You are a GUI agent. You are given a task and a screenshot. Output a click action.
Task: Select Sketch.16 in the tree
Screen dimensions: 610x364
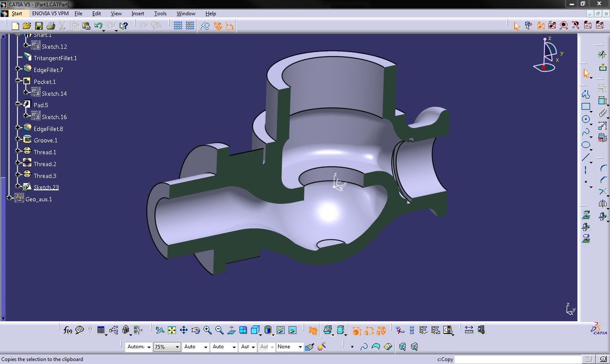[x=54, y=117]
